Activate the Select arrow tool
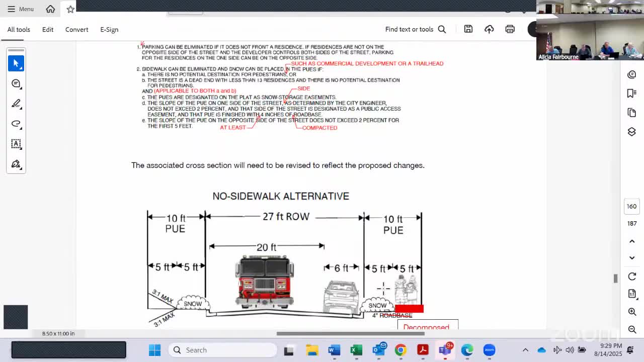Image resolution: width=644 pixels, height=362 pixels. point(16,63)
